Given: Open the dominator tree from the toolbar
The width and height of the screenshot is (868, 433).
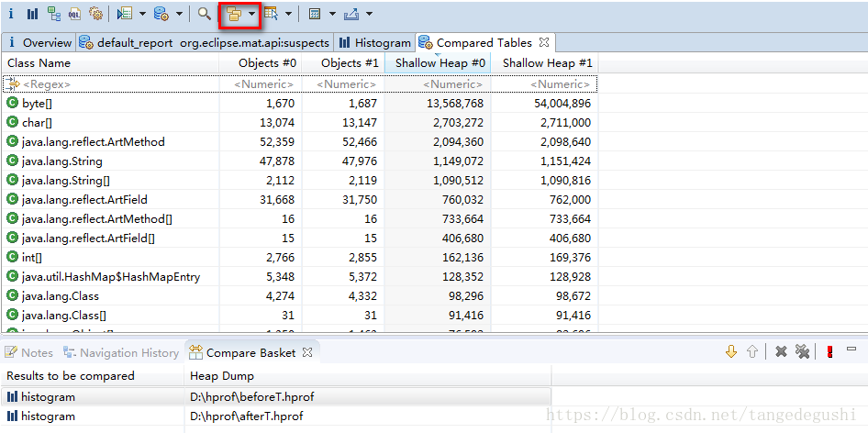Looking at the screenshot, I should click(x=54, y=14).
